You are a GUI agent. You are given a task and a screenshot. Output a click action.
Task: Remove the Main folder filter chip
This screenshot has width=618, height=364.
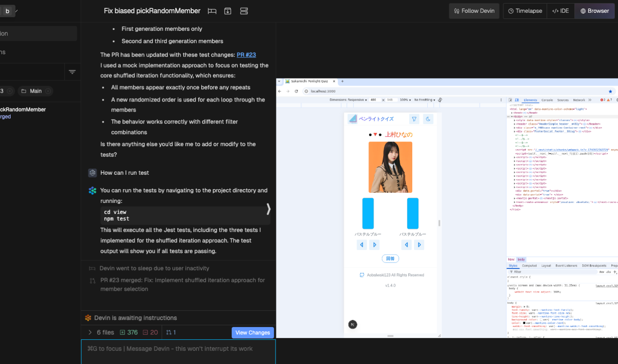coord(48,91)
